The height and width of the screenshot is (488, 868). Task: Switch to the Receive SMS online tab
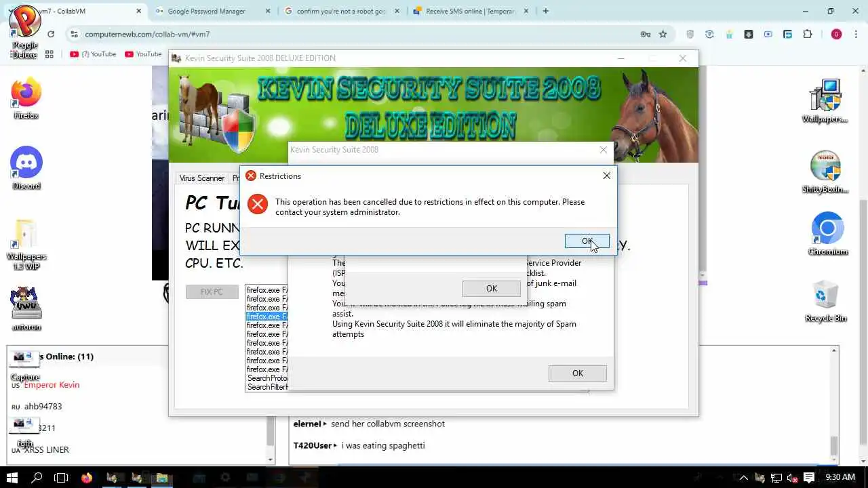[x=471, y=12]
